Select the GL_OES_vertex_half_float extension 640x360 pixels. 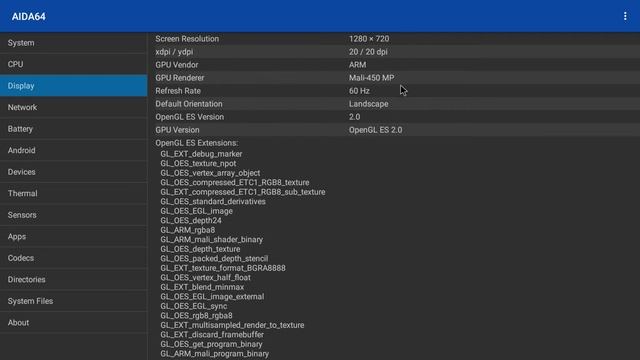205,278
